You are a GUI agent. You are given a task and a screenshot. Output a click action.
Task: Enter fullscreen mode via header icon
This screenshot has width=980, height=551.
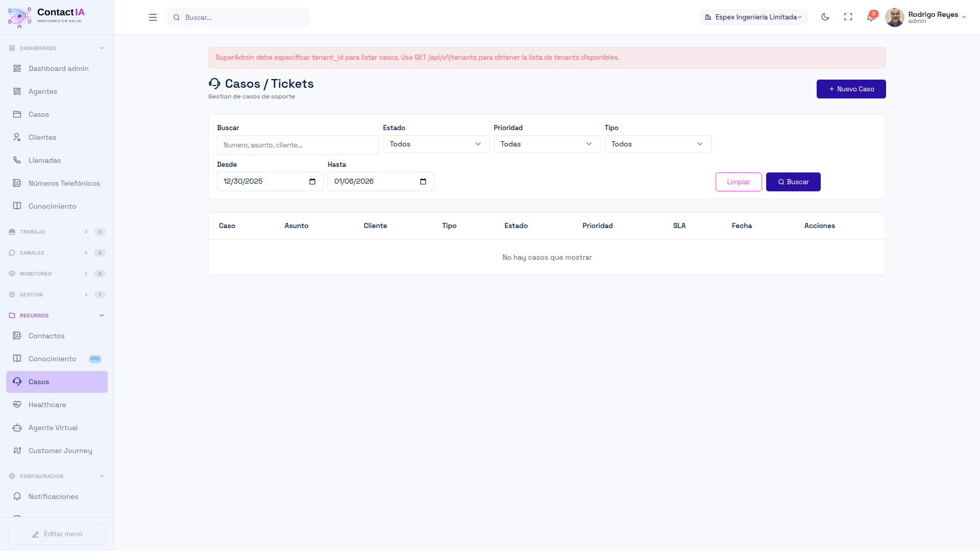848,17
